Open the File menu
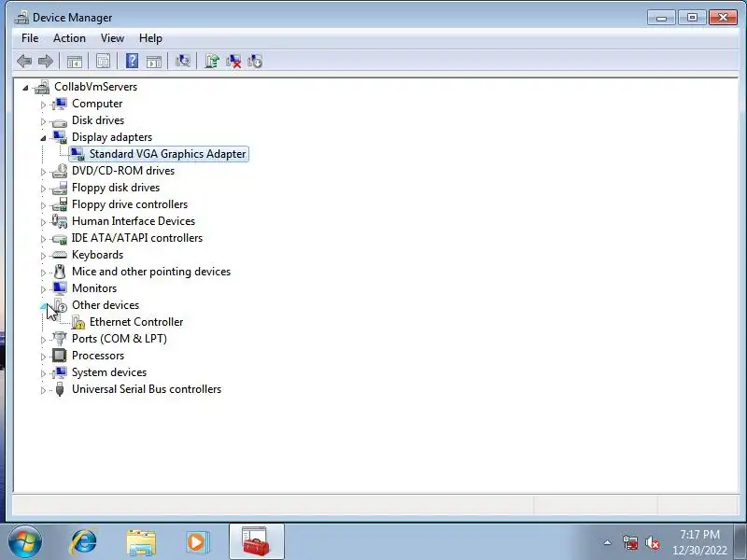 (x=30, y=38)
